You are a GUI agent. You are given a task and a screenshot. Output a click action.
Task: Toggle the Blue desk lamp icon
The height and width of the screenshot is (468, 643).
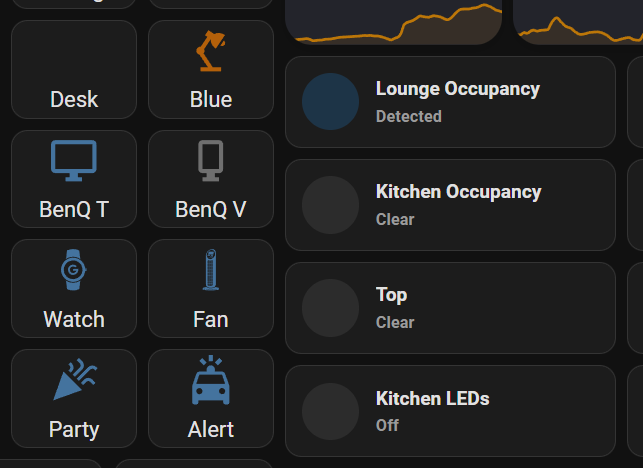click(x=210, y=52)
